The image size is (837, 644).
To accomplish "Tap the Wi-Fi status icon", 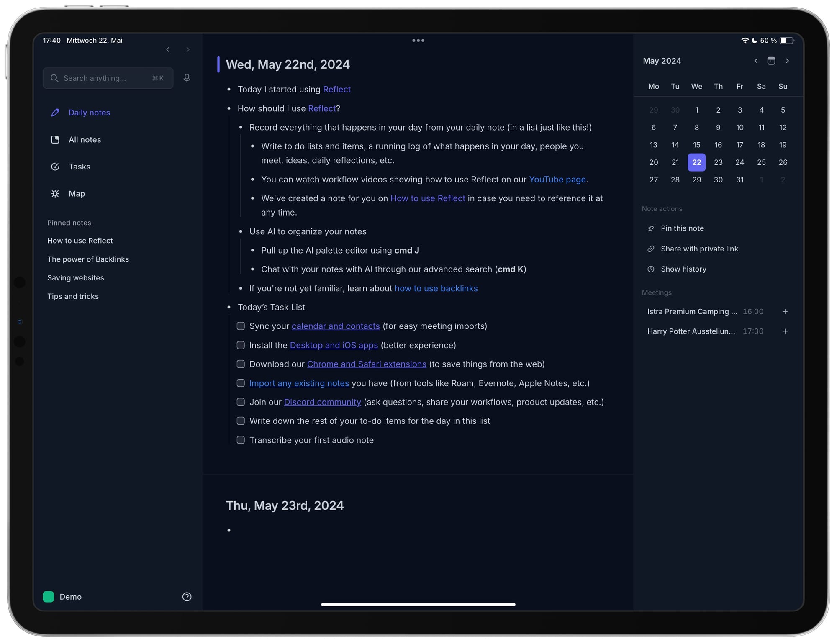I will tap(745, 41).
